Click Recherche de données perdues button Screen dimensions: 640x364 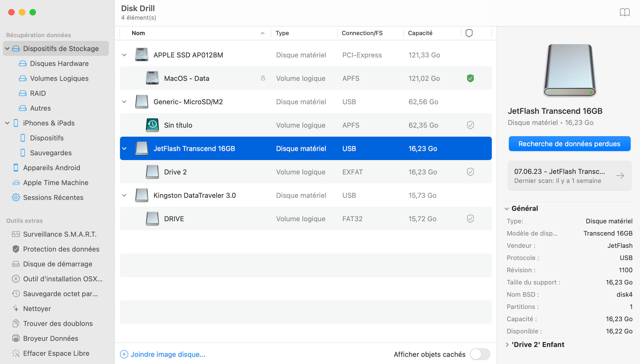[570, 144]
